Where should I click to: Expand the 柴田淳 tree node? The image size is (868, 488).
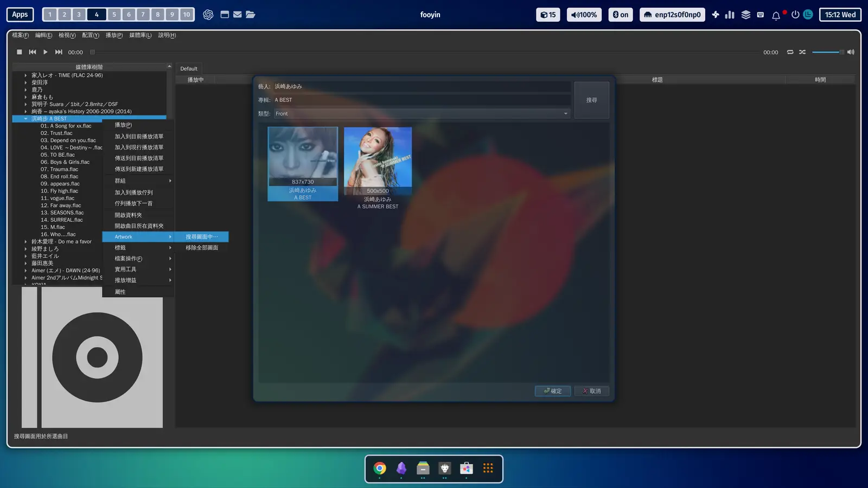pos(25,82)
